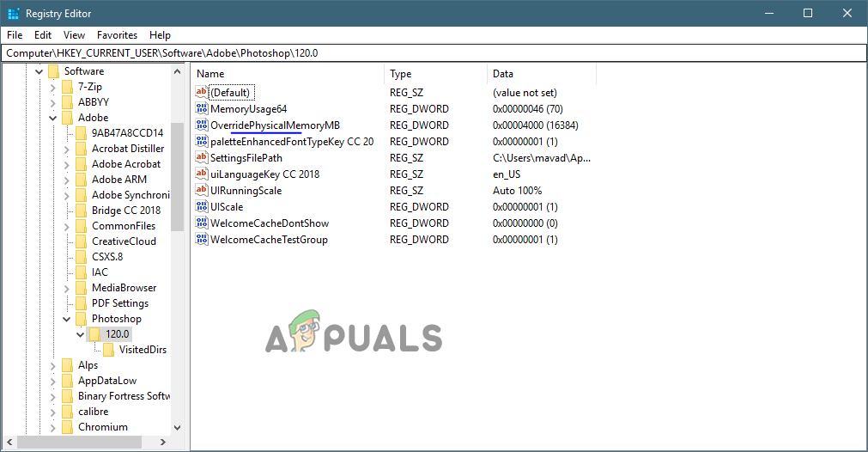This screenshot has width=868, height=452.
Task: Click the WelcomeCacheTestGroup DWORD icon
Action: click(202, 239)
